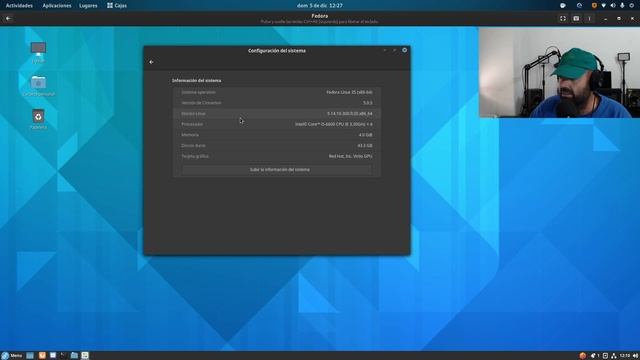The height and width of the screenshot is (360, 640).
Task: Select the 'Procesador' row
Action: tap(277, 124)
